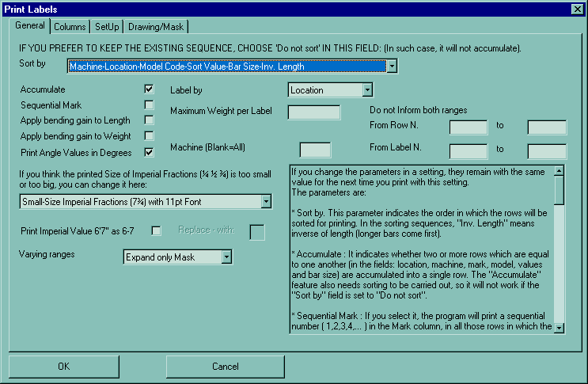Screen dimensions: 588x384
Task: Tick Print Imperial Value 6'7" as 6-7
Action: pyautogui.click(x=156, y=230)
